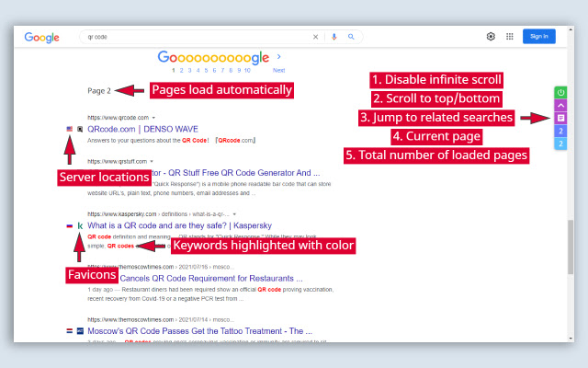
Task: Click scrollbar up arrow at top right
Action: [x=571, y=29]
